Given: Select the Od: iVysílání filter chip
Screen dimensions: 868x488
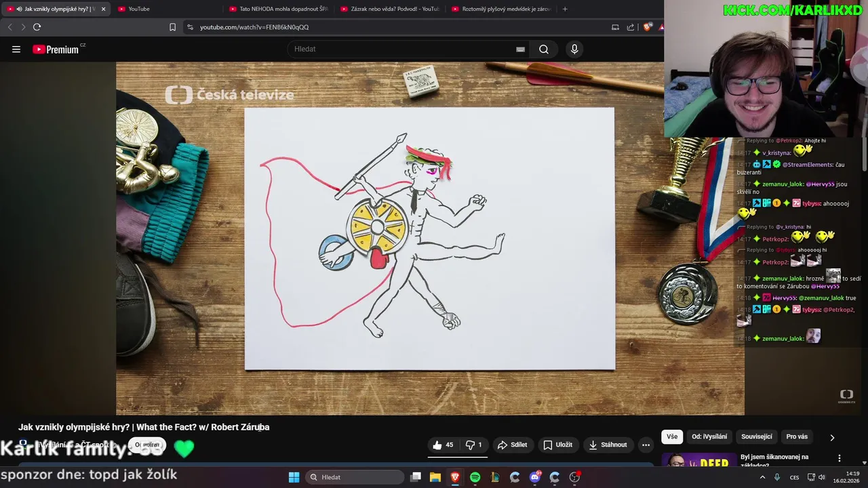Looking at the screenshot, I should click(x=709, y=436).
